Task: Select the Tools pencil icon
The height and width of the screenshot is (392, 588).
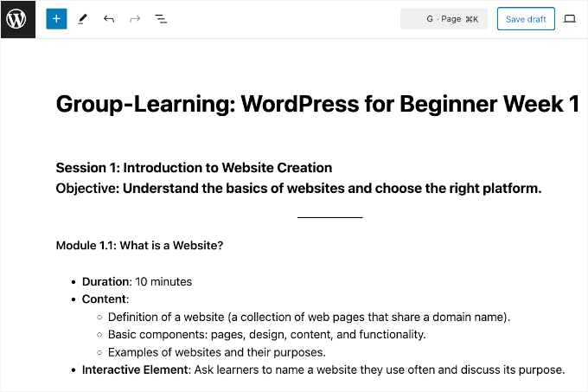Action: click(x=82, y=19)
